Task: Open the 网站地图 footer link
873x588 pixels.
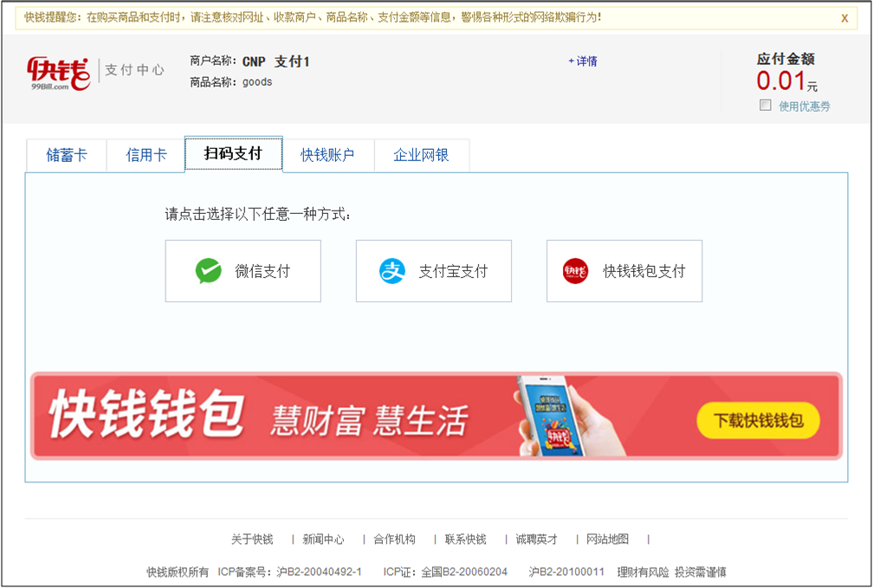Action: (607, 539)
